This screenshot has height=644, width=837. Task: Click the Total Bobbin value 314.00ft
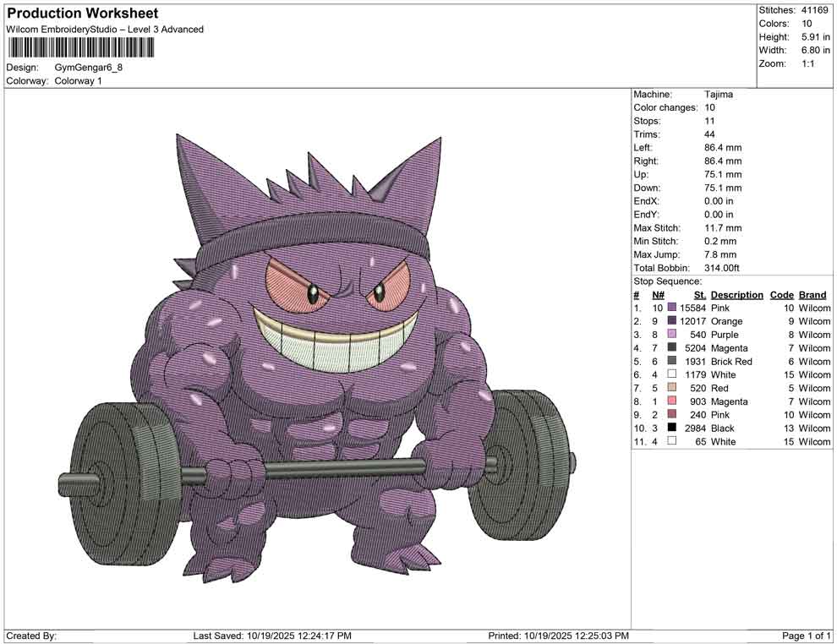[x=722, y=268]
